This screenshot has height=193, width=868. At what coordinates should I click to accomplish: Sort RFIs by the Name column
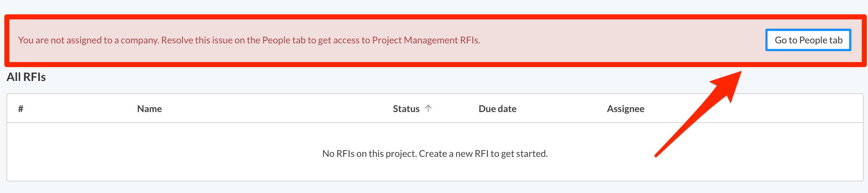pyautogui.click(x=149, y=109)
